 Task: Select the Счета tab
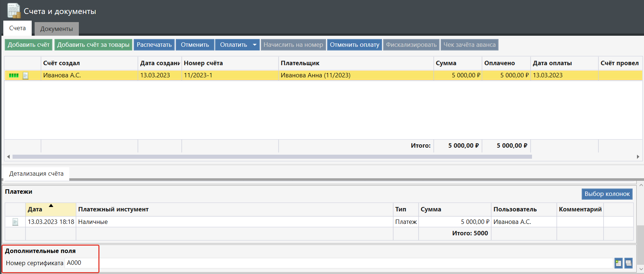click(17, 28)
